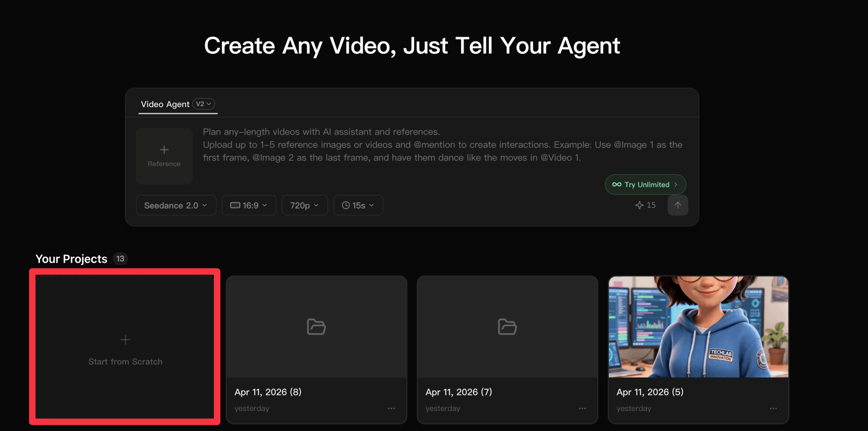Change the 15s duration dropdown
This screenshot has width=868, height=431.
click(358, 205)
